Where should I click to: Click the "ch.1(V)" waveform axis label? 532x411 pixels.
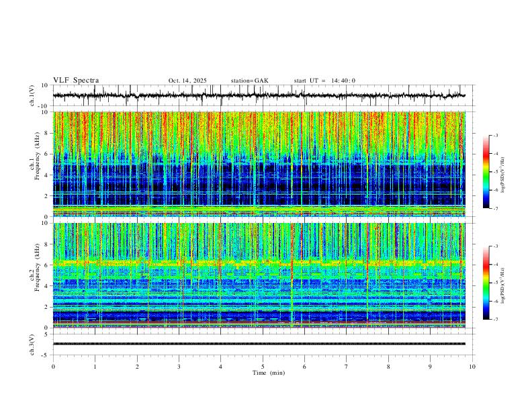[32, 95]
